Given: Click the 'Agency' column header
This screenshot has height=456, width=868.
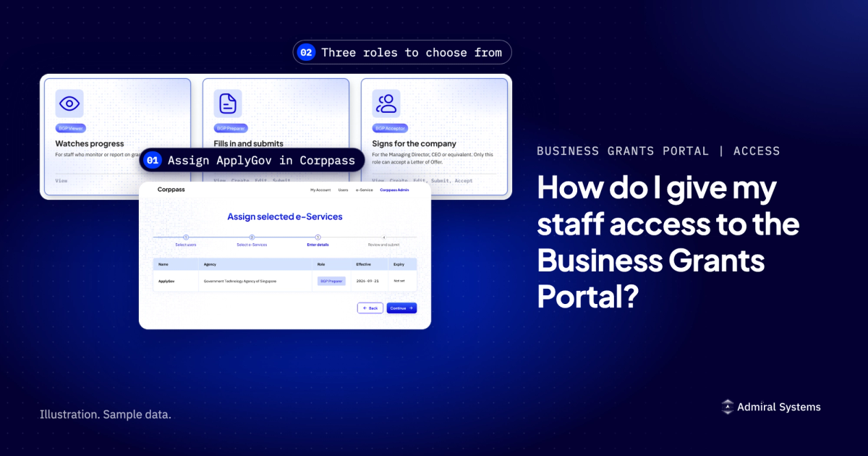Looking at the screenshot, I should (210, 264).
